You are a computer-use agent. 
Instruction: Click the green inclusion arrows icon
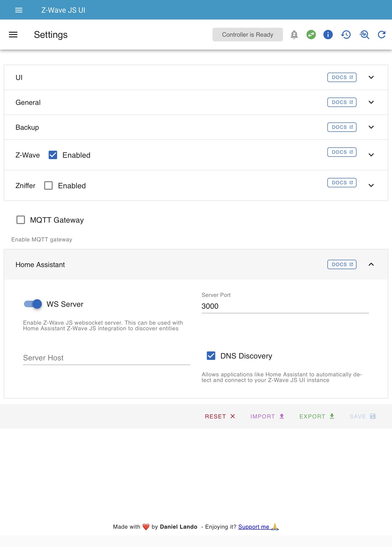tap(311, 35)
